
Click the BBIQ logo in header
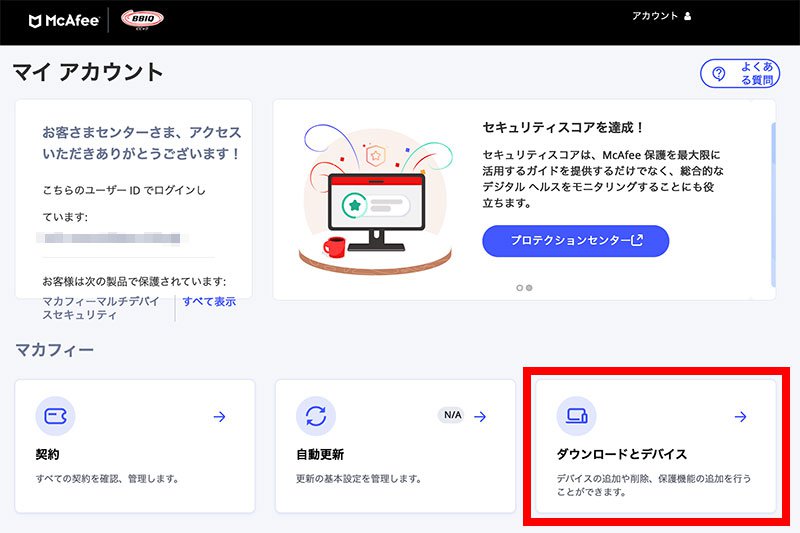[x=142, y=19]
